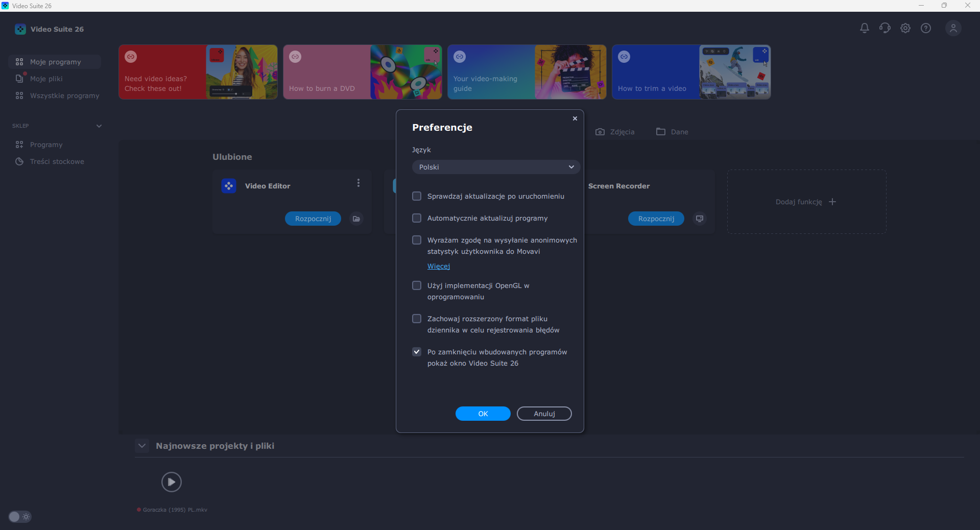Click the Video Suite 26 logo icon
This screenshot has width=980, height=530.
20,29
